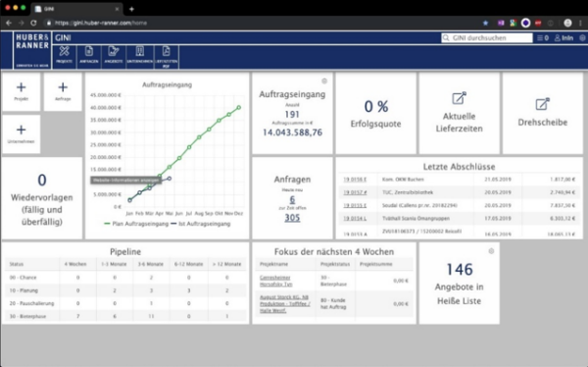Add a new Anfrage via plus tile
Image resolution: width=588 pixels, height=367 pixels.
tap(63, 91)
